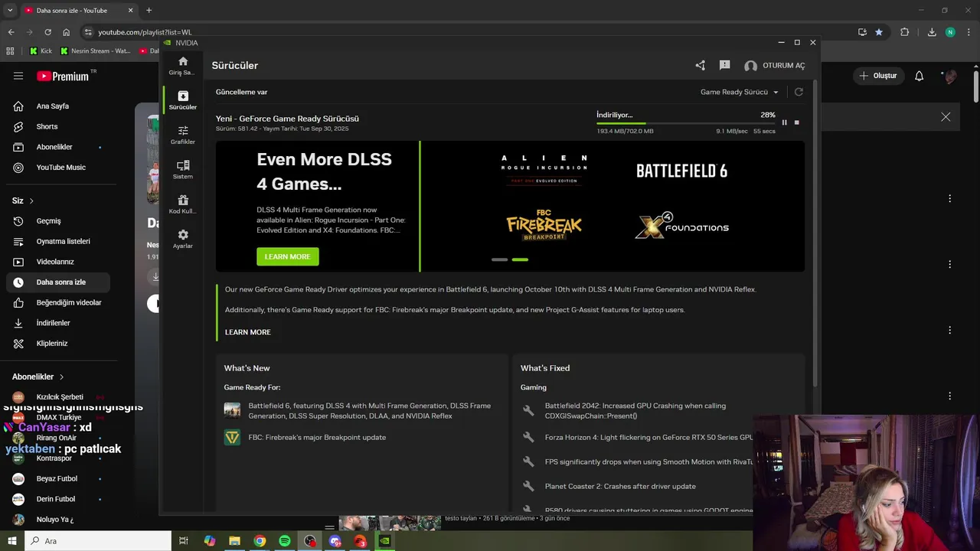Open Chrome downloads icon
Screen dimensions: 980x551
click(932, 32)
